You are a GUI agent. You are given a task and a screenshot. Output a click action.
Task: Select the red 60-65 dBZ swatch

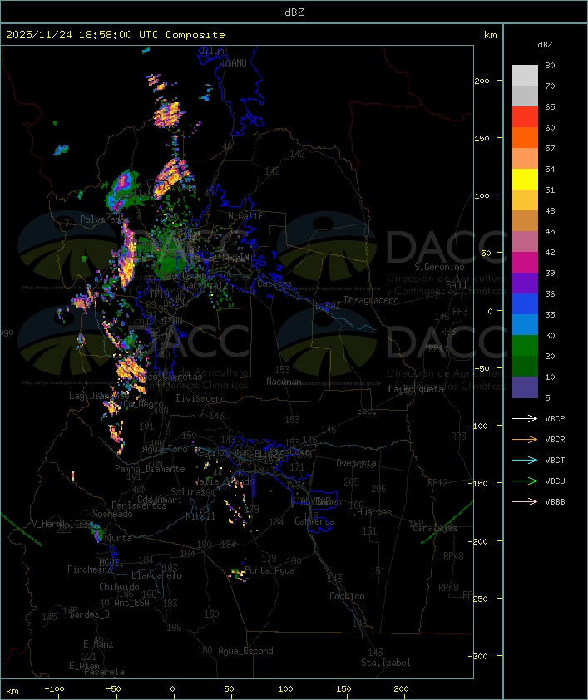pyautogui.click(x=525, y=117)
